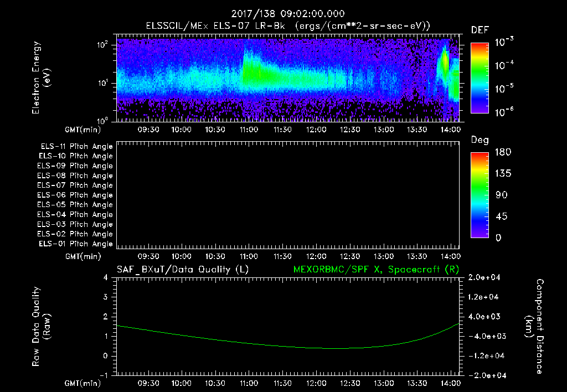
Task: Click the empty pitch angle plot panel
Action: (288, 195)
